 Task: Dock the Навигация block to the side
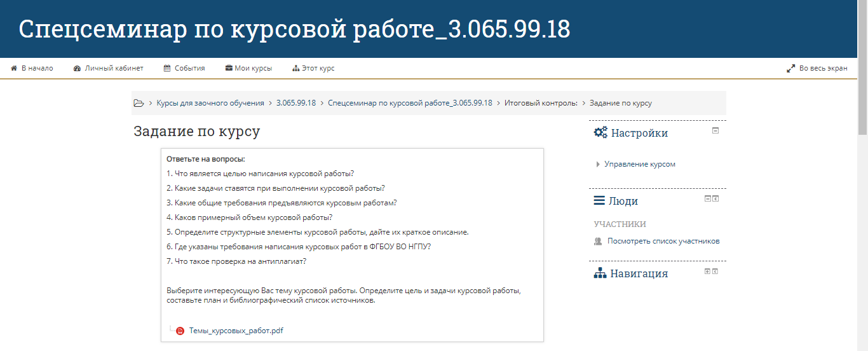pos(715,271)
